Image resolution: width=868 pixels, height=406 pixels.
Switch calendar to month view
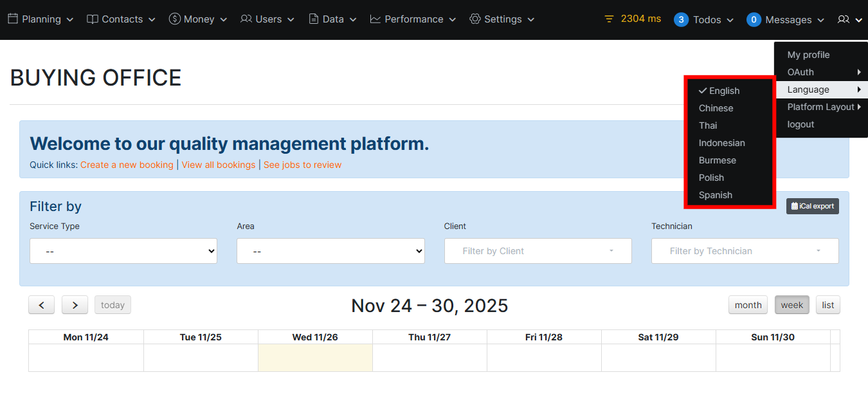click(748, 304)
